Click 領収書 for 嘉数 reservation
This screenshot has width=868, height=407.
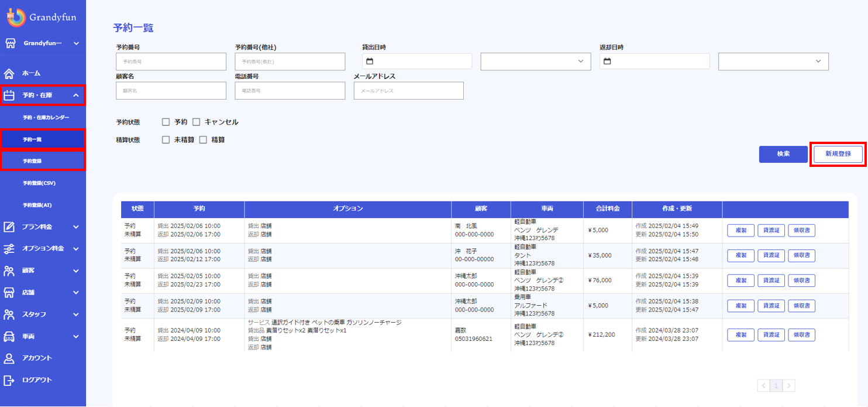[x=801, y=335]
